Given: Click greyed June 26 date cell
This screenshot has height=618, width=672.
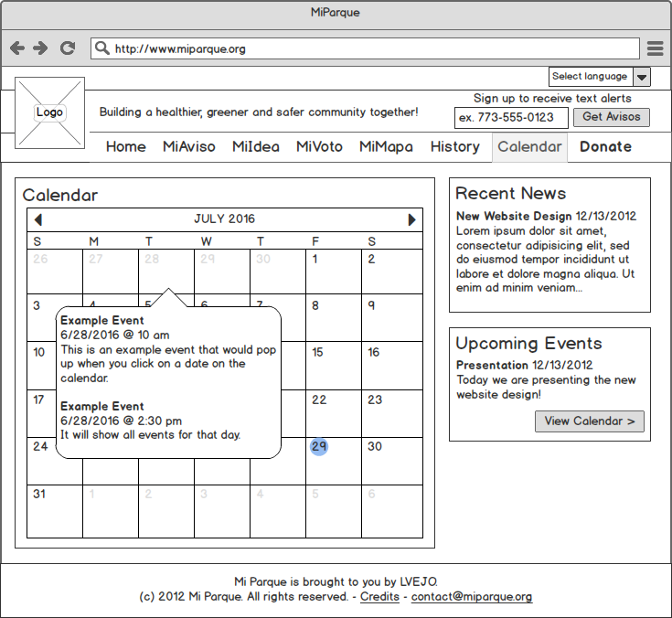Looking at the screenshot, I should (55, 272).
